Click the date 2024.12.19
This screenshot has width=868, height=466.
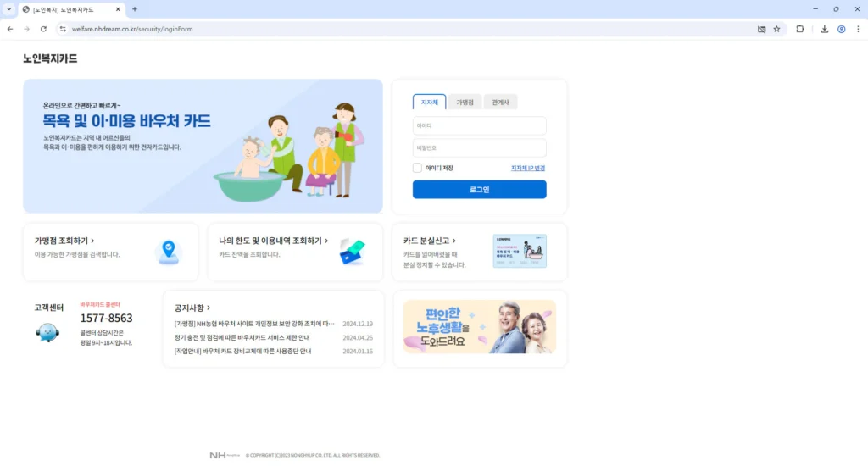click(358, 323)
